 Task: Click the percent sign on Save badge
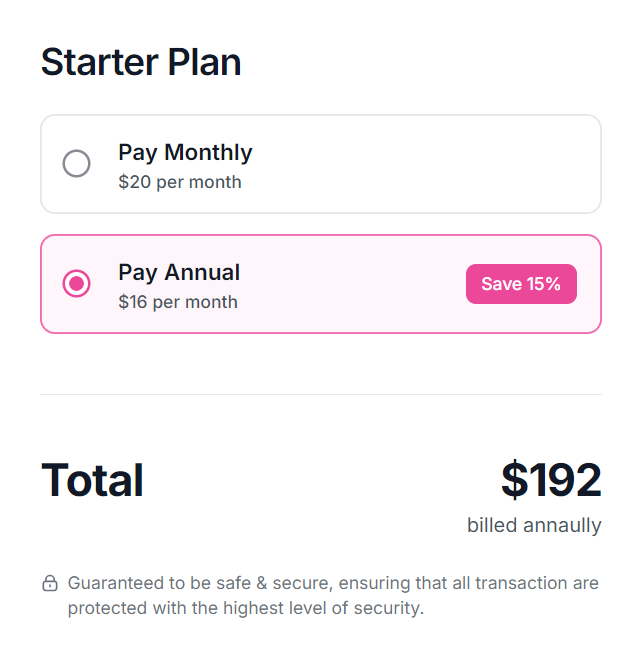553,284
